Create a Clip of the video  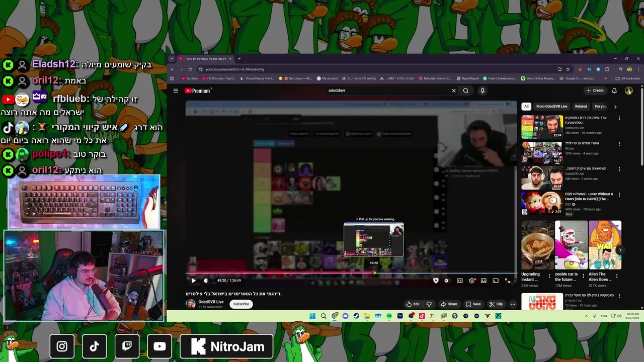tap(496, 304)
